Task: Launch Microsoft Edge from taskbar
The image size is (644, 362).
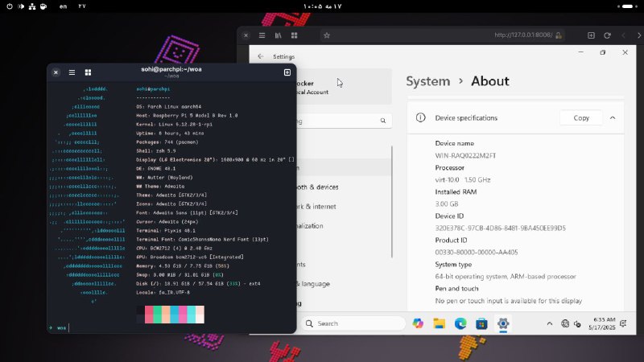Action: [460, 323]
